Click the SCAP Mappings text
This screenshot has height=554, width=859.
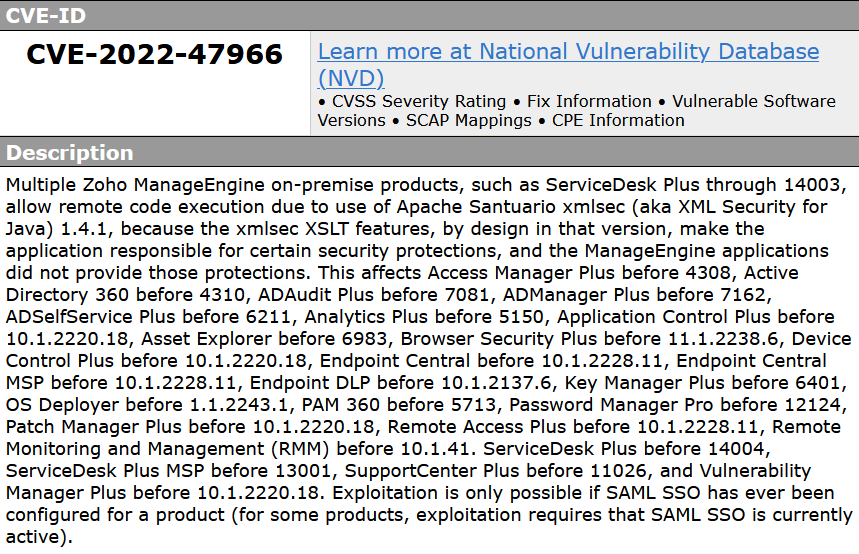[x=468, y=121]
